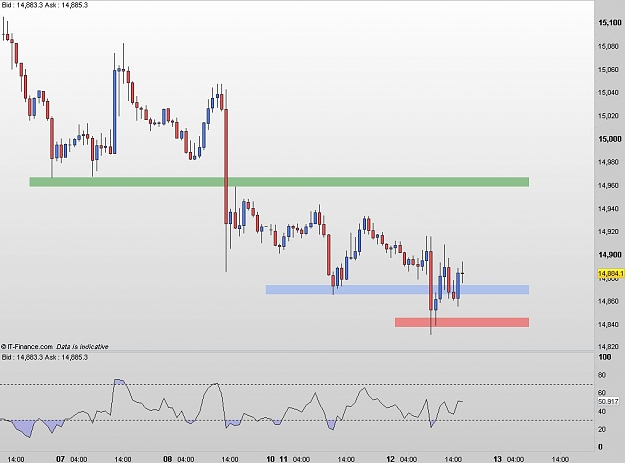Select the lower dashed oversold line in oscillator

click(297, 420)
